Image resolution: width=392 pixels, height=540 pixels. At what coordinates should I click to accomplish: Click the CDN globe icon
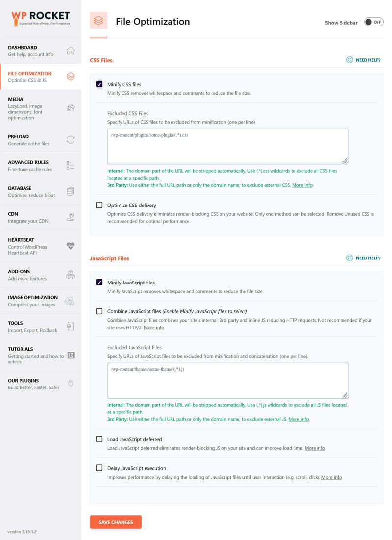tap(70, 217)
